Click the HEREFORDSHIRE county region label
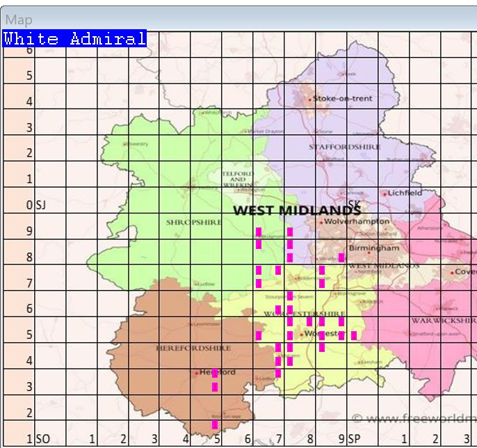 (x=184, y=347)
